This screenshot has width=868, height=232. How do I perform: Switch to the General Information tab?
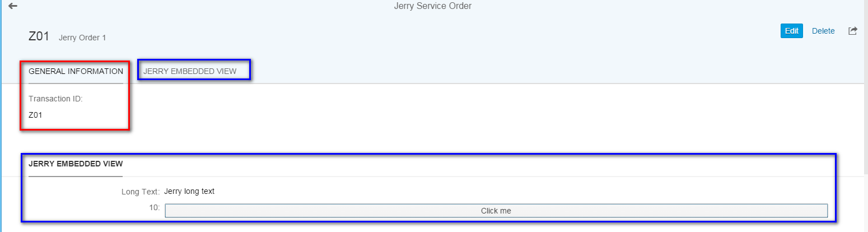tap(76, 71)
